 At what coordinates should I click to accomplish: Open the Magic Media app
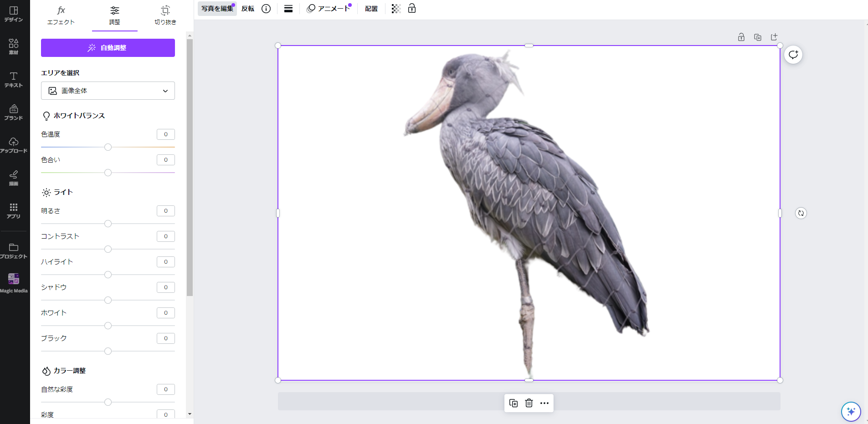pyautogui.click(x=14, y=282)
